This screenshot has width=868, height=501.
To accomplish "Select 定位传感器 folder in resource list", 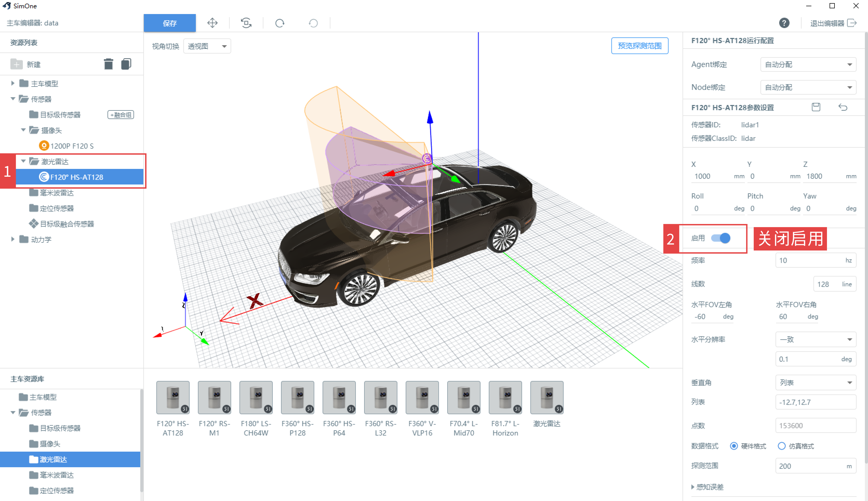I will click(52, 208).
